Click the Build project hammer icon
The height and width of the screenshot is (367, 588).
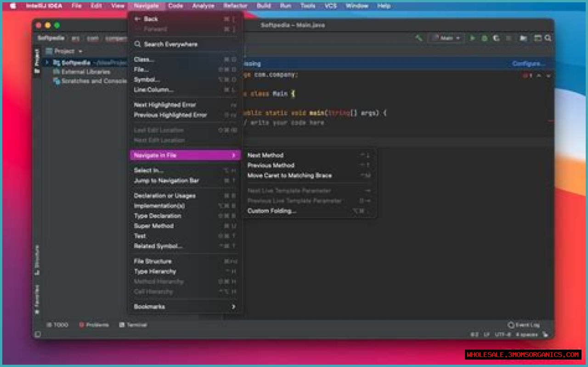point(418,38)
